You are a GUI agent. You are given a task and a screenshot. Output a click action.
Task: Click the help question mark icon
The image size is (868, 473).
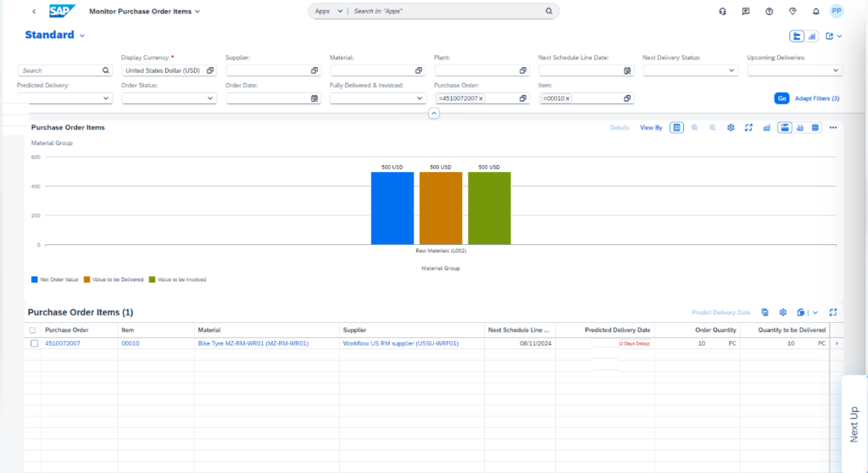769,12
